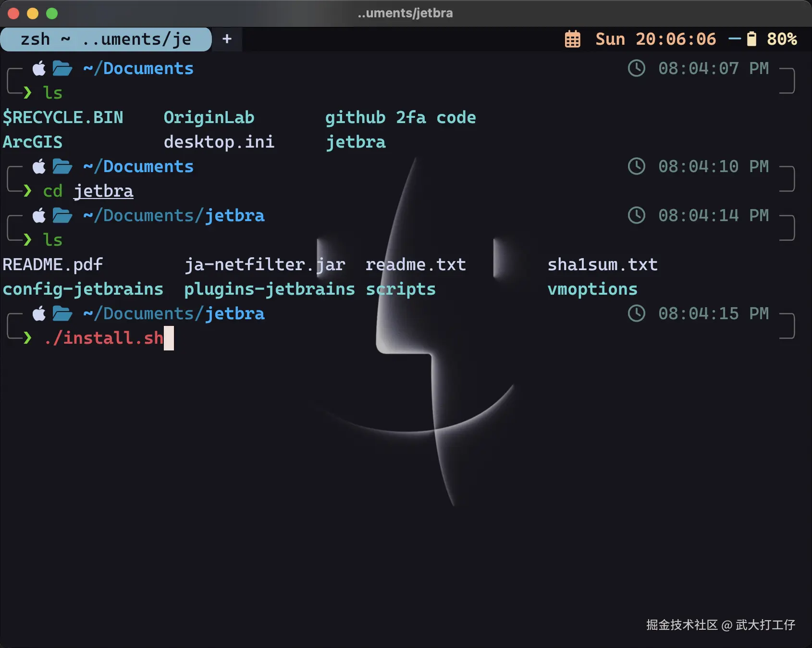
Task: Click the desktop.ini file name
Action: (219, 142)
